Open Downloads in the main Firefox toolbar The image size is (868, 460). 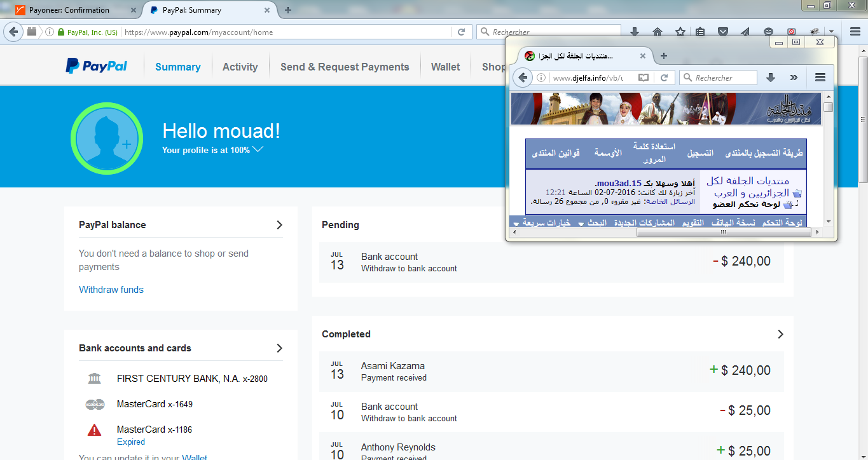pos(634,32)
